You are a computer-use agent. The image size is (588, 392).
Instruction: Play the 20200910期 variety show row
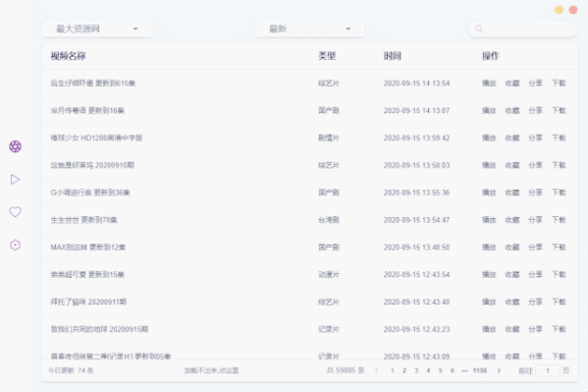[489, 165]
